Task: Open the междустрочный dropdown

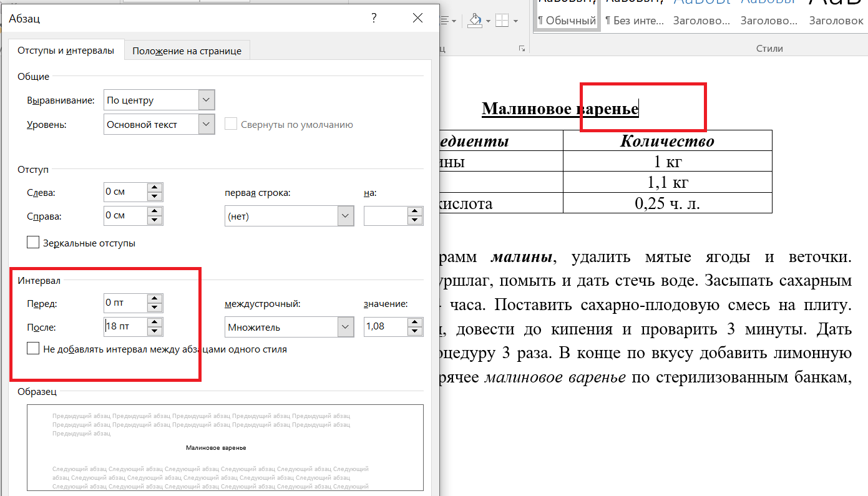Action: click(x=346, y=327)
